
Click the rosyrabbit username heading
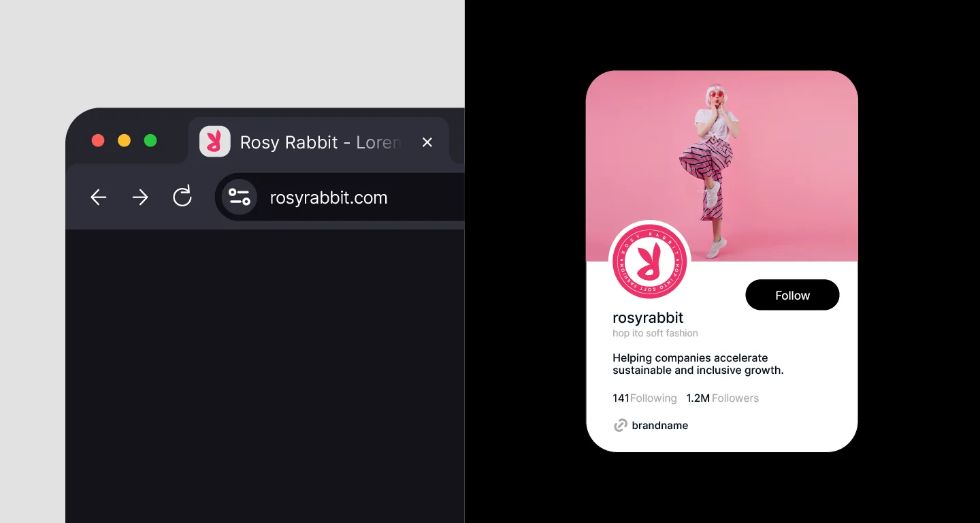647,317
